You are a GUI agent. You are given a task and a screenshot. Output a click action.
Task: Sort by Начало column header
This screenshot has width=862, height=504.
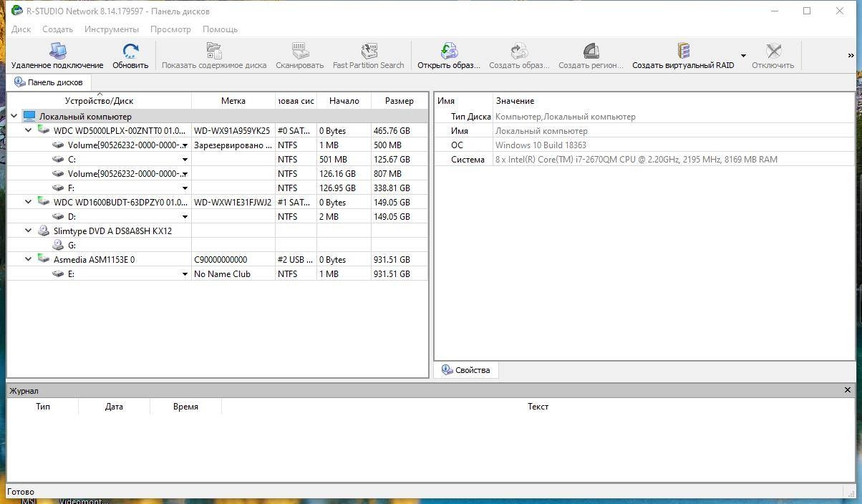(x=344, y=101)
